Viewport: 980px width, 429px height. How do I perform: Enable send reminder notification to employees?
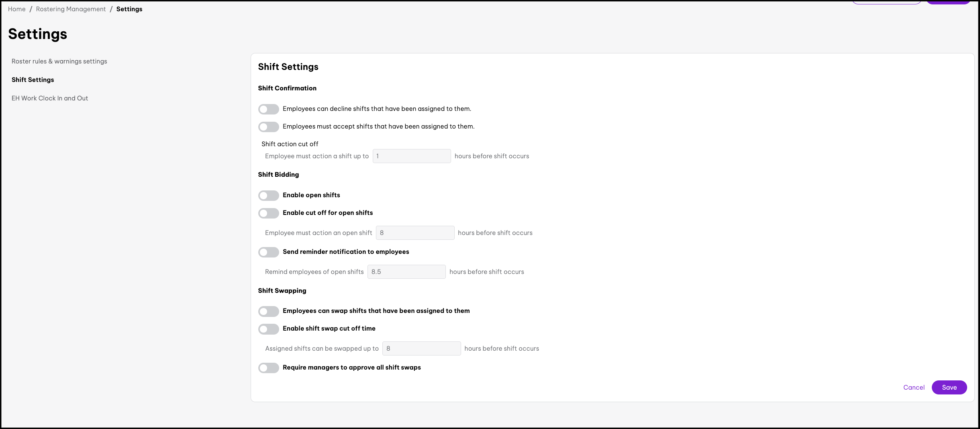point(268,252)
